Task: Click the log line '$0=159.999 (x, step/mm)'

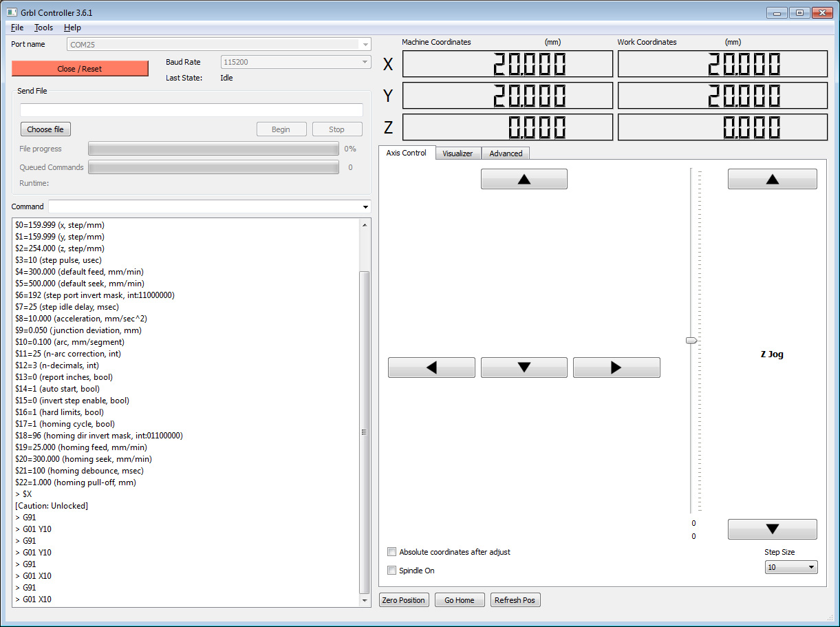Action: coord(60,225)
